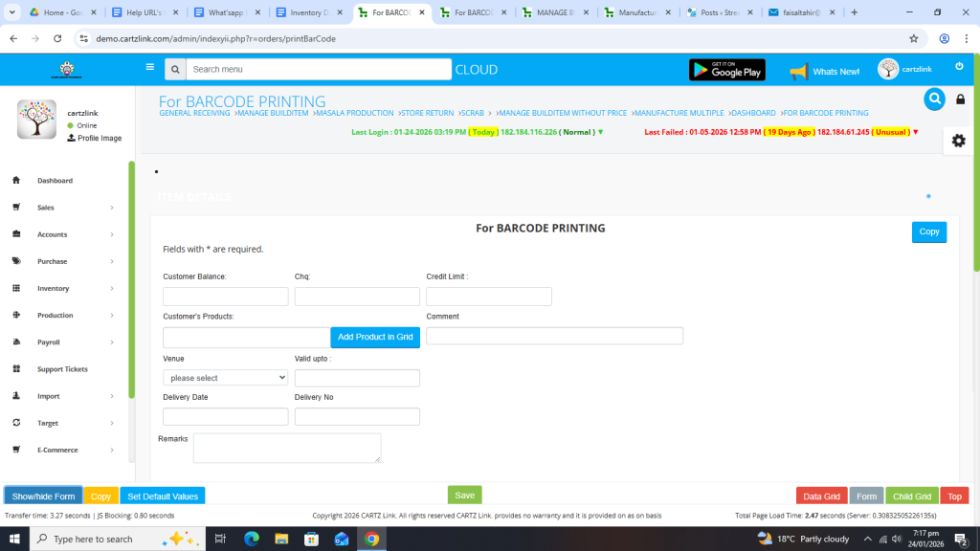The width and height of the screenshot is (980, 551).
Task: Expand the Sales sidebar menu
Action: [63, 208]
